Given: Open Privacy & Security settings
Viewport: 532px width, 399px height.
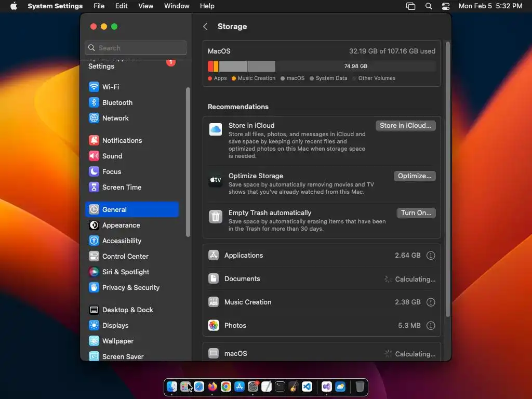Looking at the screenshot, I should [x=132, y=288].
